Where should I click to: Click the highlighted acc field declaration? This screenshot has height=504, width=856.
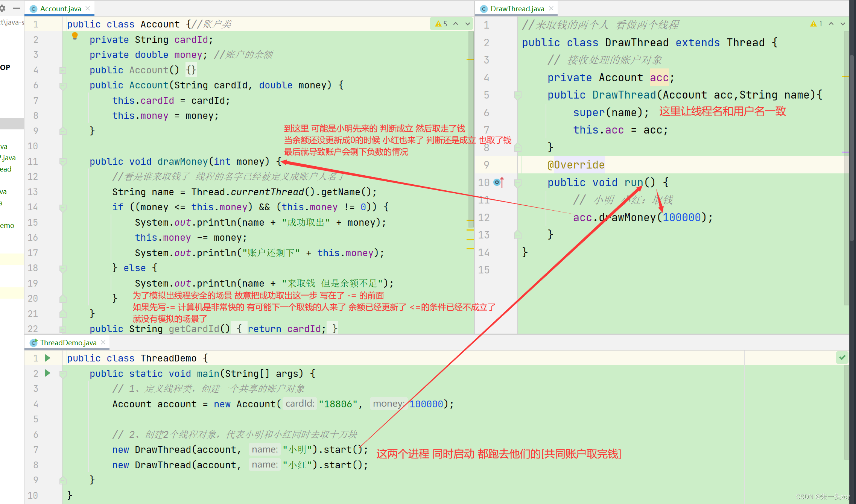(659, 77)
